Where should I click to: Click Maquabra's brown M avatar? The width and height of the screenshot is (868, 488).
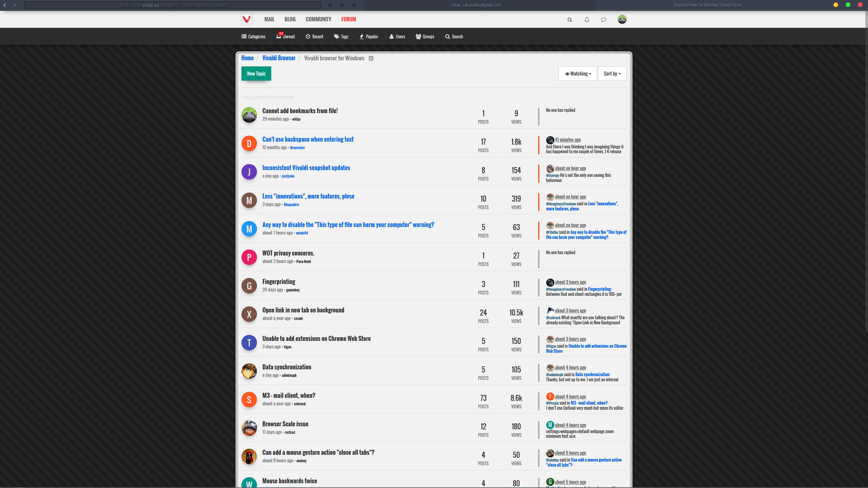[x=249, y=200]
